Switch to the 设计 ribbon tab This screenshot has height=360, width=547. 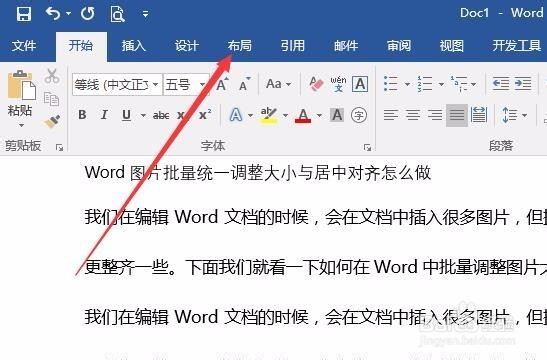(x=187, y=46)
